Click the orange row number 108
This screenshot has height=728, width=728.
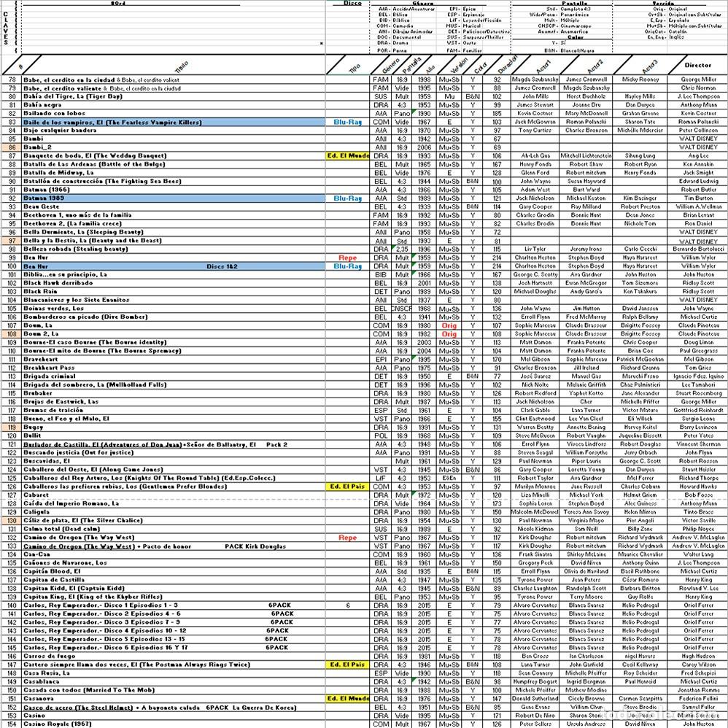(x=12, y=334)
